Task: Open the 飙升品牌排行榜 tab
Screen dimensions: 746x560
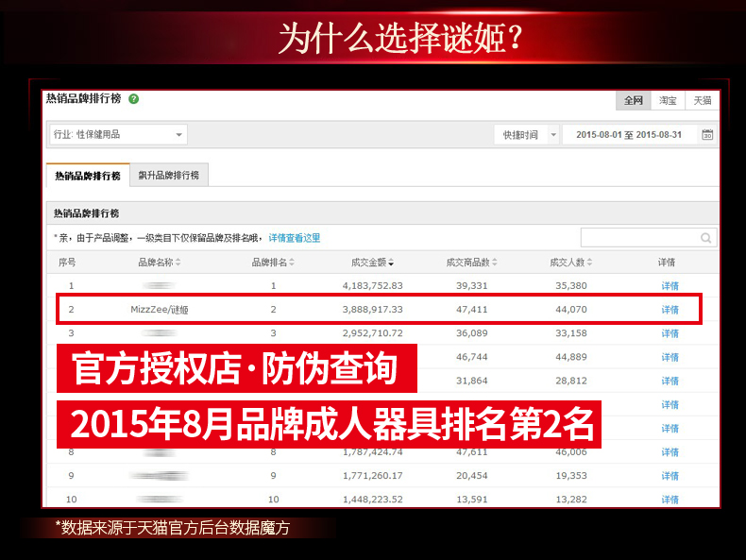Action: click(x=169, y=176)
